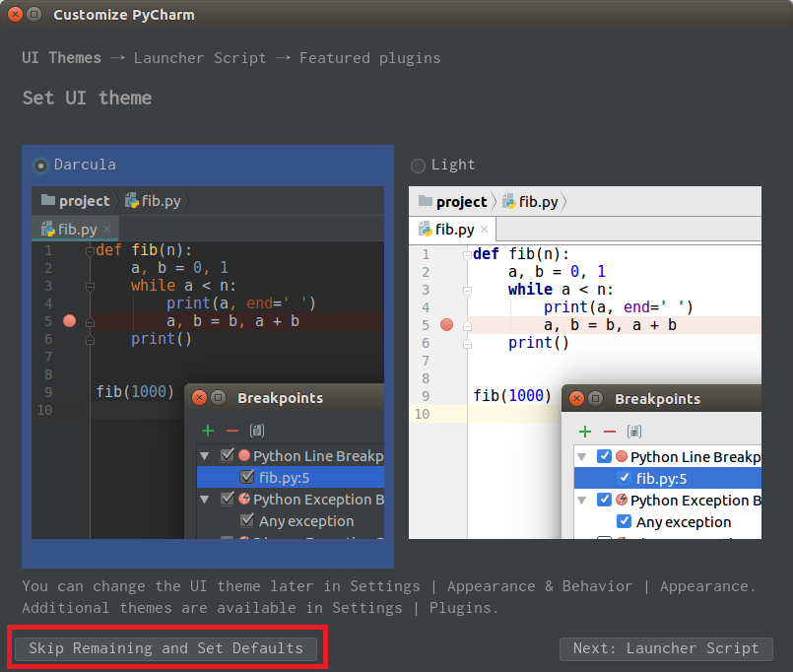Minimize Breakpoints dialog in Darcula preview
This screenshot has height=672, width=793.
pyautogui.click(x=218, y=398)
